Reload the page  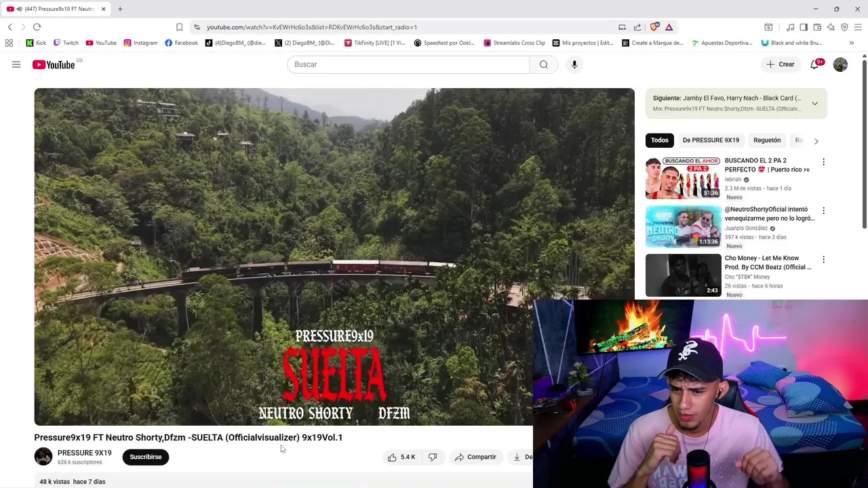click(x=37, y=27)
